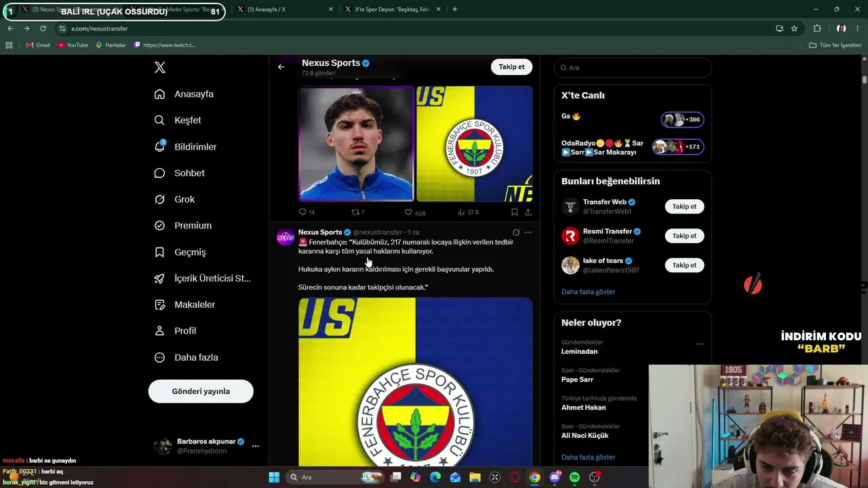Open Discord from the taskbar
The height and width of the screenshot is (488, 868).
pos(555,477)
